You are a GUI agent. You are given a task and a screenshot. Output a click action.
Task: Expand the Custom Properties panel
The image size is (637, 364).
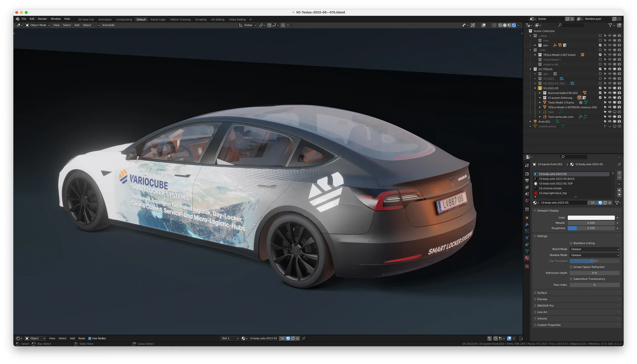click(x=548, y=325)
